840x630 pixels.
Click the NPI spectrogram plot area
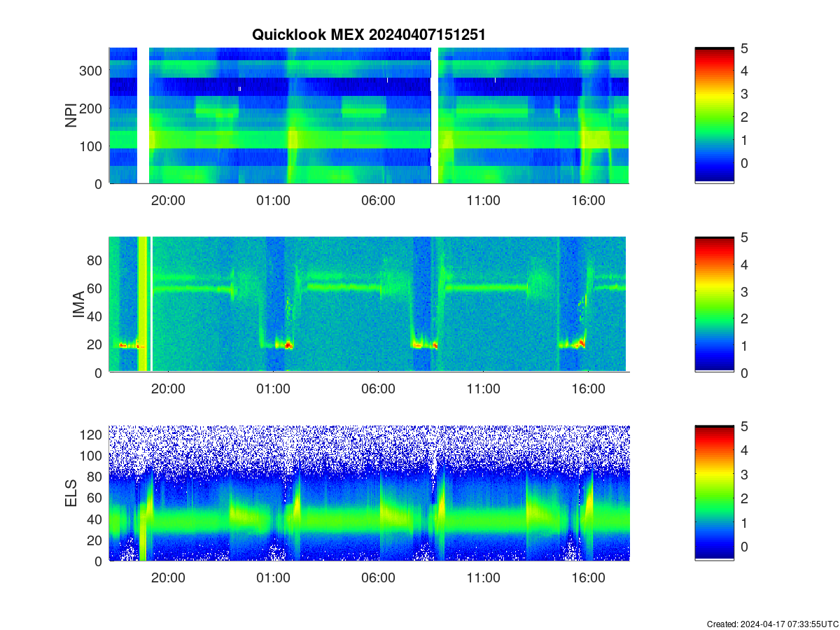(369, 115)
